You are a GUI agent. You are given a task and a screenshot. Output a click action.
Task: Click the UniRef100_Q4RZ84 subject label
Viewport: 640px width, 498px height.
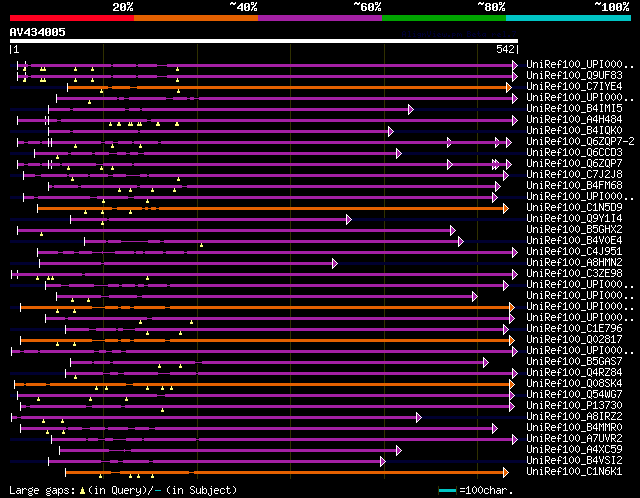click(574, 373)
